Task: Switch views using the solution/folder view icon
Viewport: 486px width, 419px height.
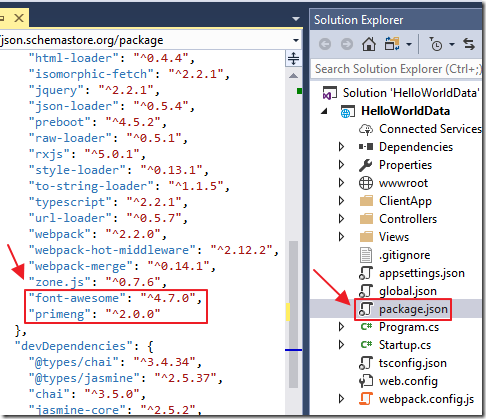Action: (392, 44)
